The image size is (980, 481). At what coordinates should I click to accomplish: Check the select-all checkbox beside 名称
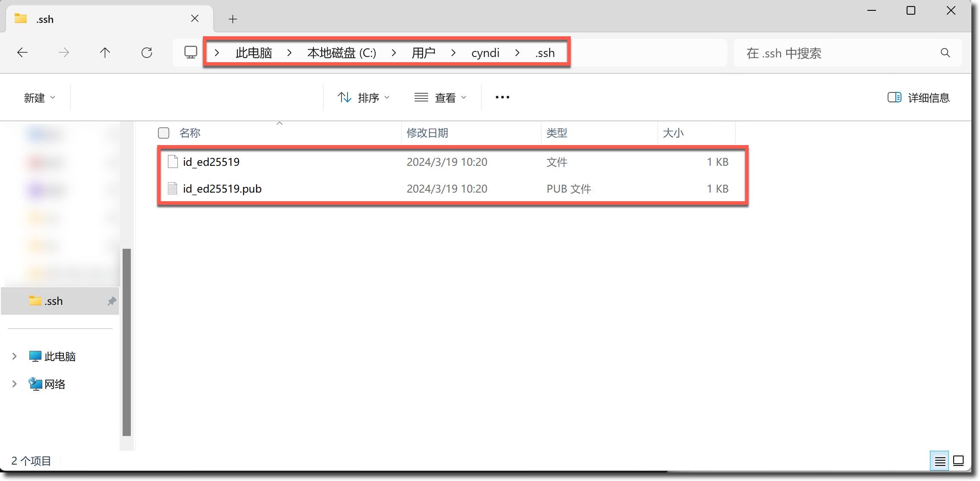[164, 133]
